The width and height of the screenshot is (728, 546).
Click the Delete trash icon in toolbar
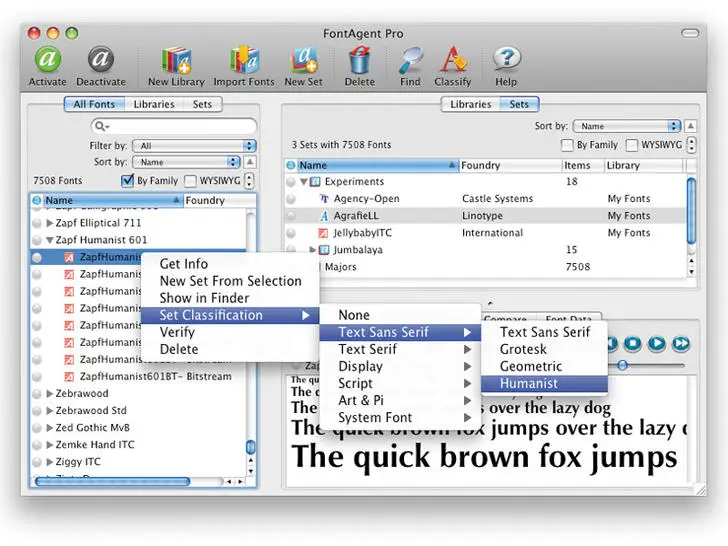click(x=359, y=60)
